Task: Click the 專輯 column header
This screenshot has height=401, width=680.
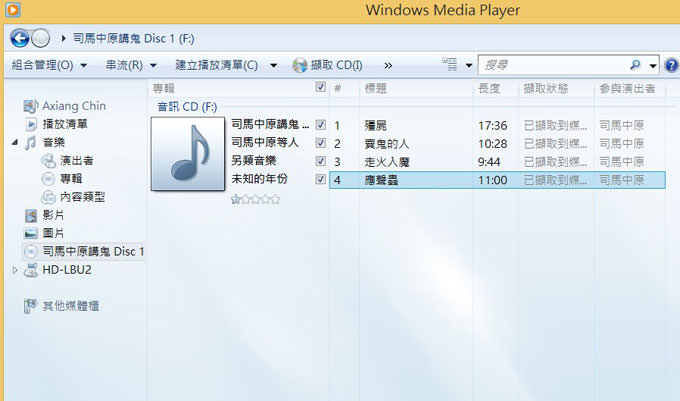Action: coord(163,88)
